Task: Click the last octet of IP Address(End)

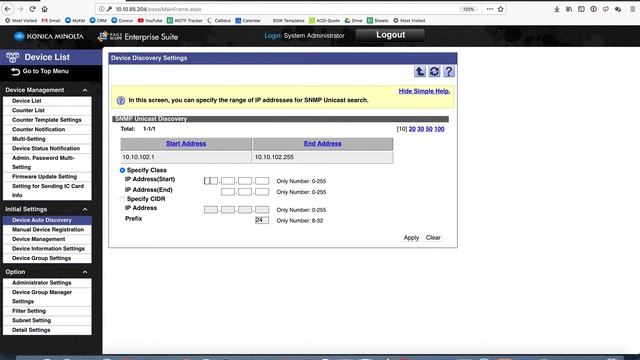Action: (262, 192)
